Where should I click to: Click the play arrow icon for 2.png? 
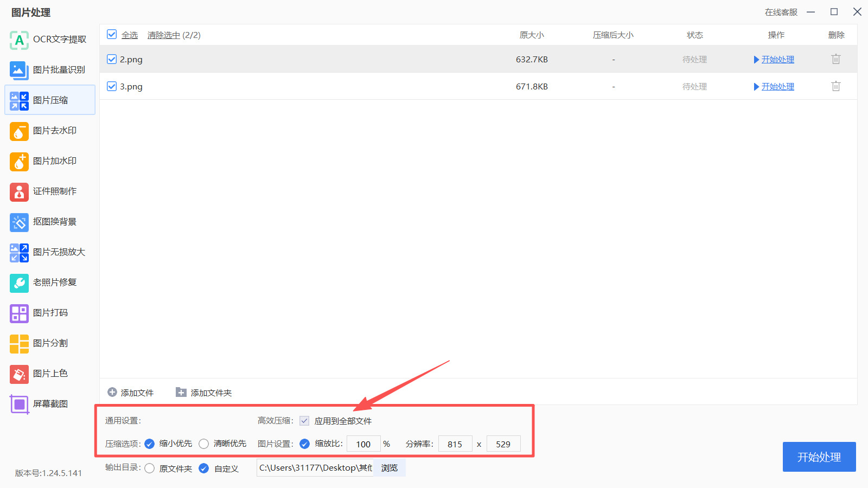coord(756,60)
